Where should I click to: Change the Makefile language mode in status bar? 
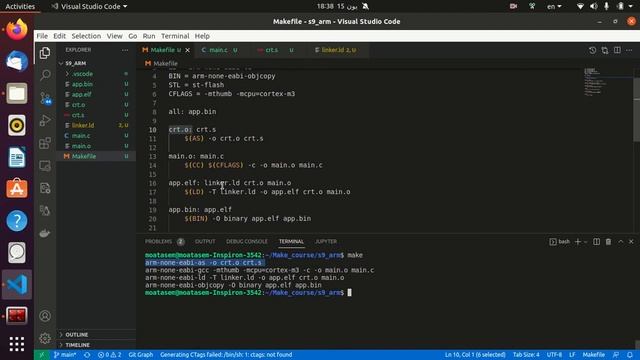593,355
